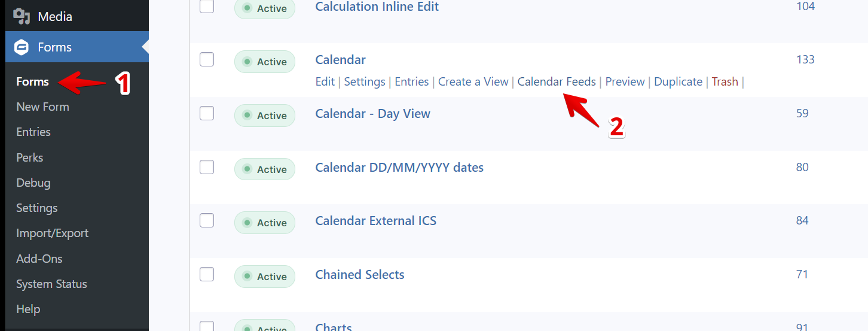The height and width of the screenshot is (331, 868).
Task: Go to Entries in the sidebar
Action: (x=33, y=132)
